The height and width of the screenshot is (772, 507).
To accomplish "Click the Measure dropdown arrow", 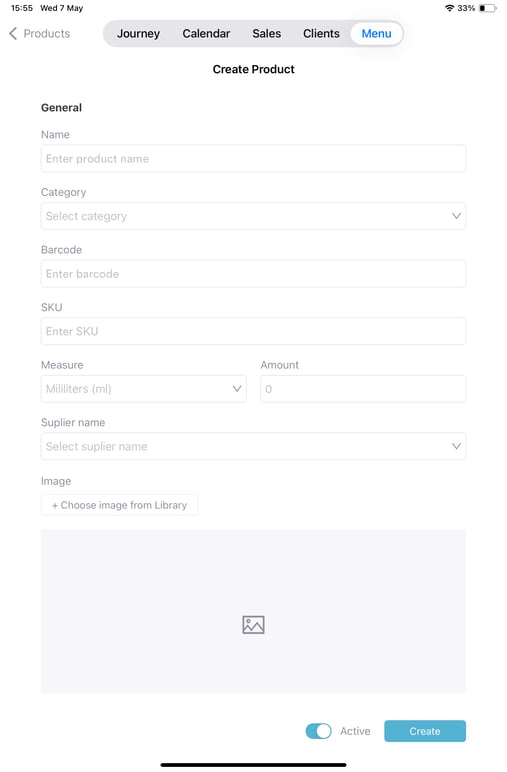I will [237, 389].
